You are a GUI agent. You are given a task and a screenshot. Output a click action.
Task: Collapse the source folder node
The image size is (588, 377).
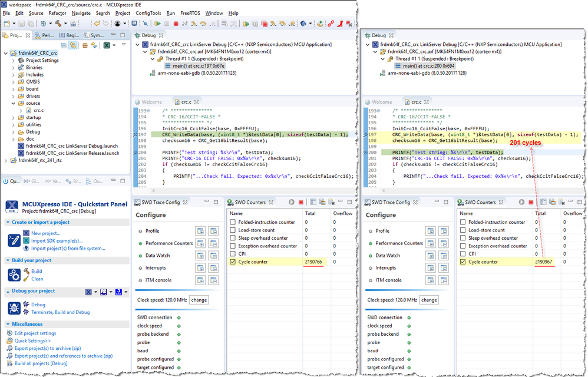14,104
